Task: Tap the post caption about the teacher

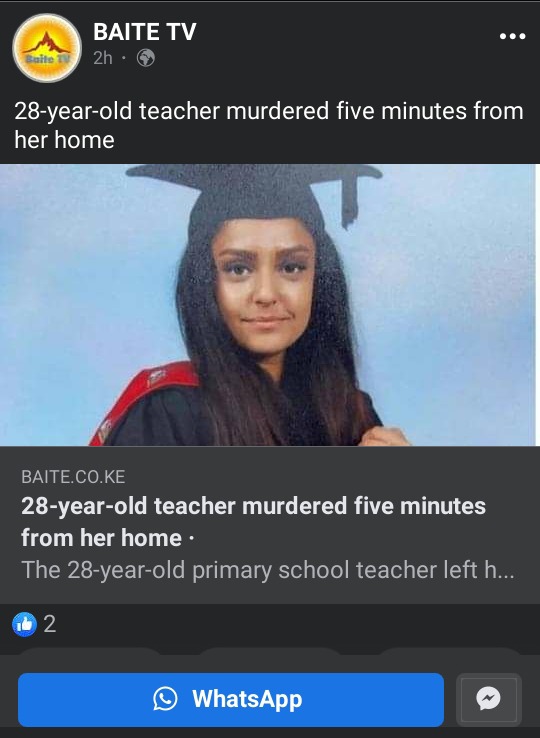Action: click(269, 125)
